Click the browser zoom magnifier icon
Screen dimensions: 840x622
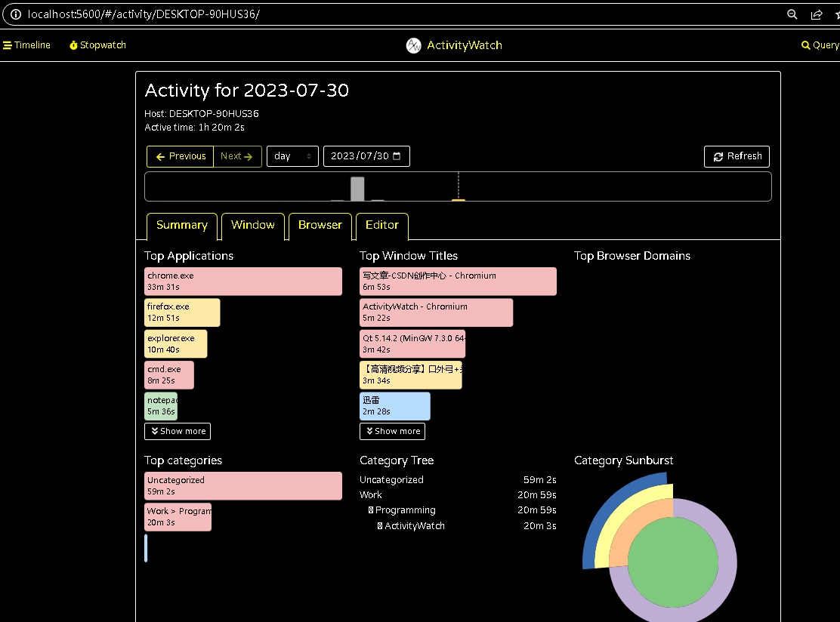point(792,14)
